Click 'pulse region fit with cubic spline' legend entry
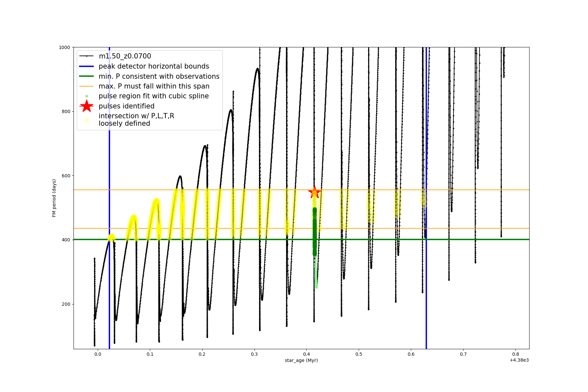This screenshot has width=588, height=392. pyautogui.click(x=154, y=96)
